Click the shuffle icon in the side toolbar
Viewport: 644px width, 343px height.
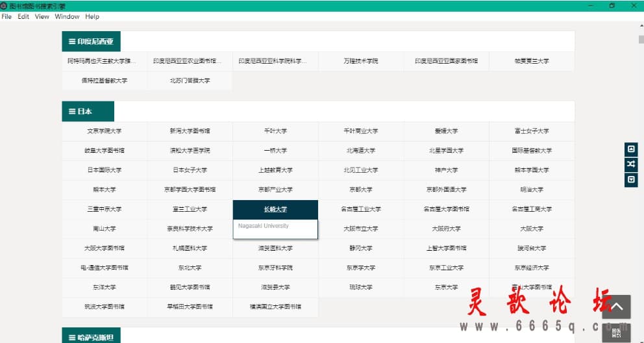click(x=631, y=164)
